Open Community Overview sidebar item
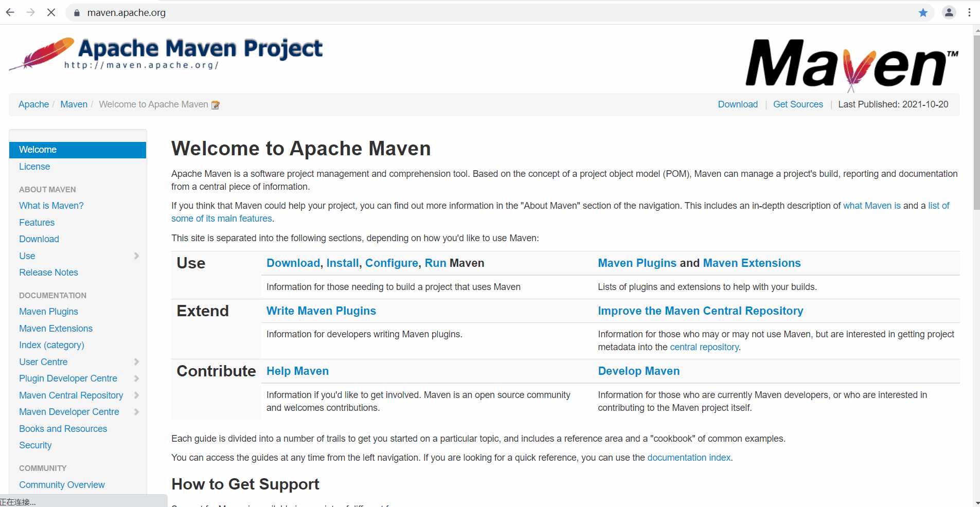Screen dimensions: 980x507 pyautogui.click(x=62, y=485)
